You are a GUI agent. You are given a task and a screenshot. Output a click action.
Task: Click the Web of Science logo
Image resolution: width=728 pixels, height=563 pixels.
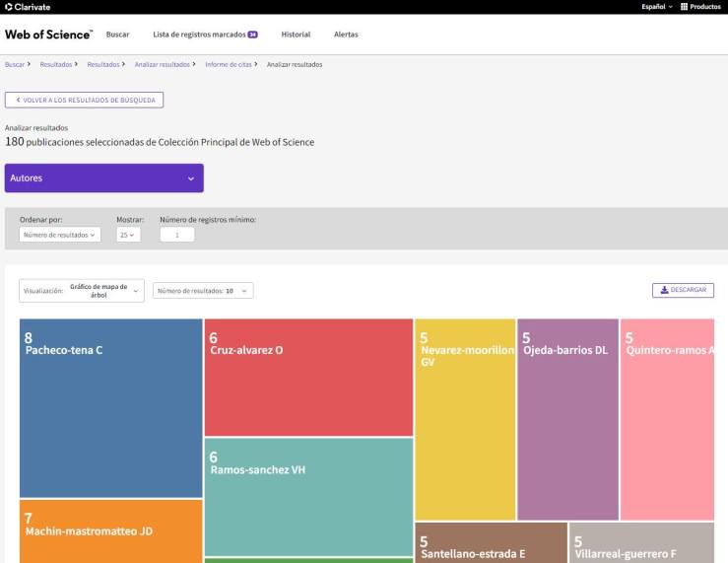(48, 35)
